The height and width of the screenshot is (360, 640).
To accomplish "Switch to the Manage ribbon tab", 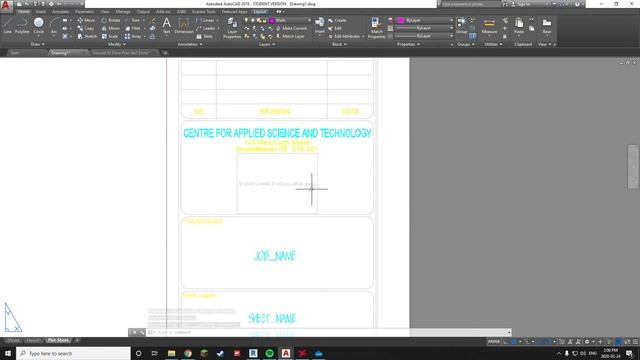I will point(123,12).
